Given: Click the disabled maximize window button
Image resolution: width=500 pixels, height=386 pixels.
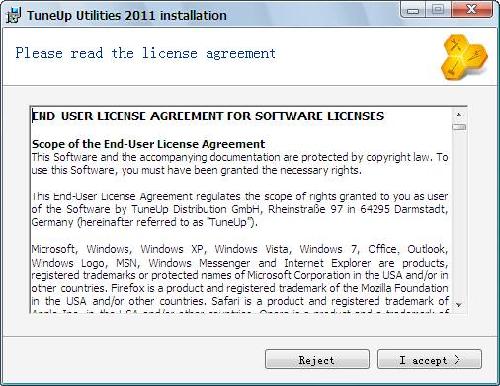Looking at the screenshot, I should tap(438, 10).
